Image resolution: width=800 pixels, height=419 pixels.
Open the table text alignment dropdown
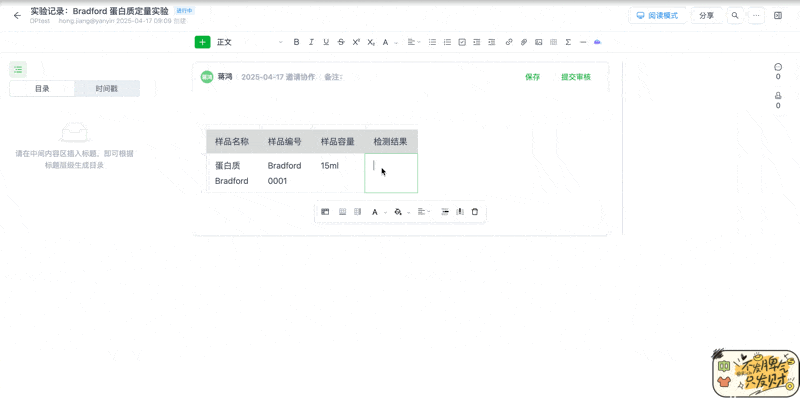pyautogui.click(x=425, y=212)
